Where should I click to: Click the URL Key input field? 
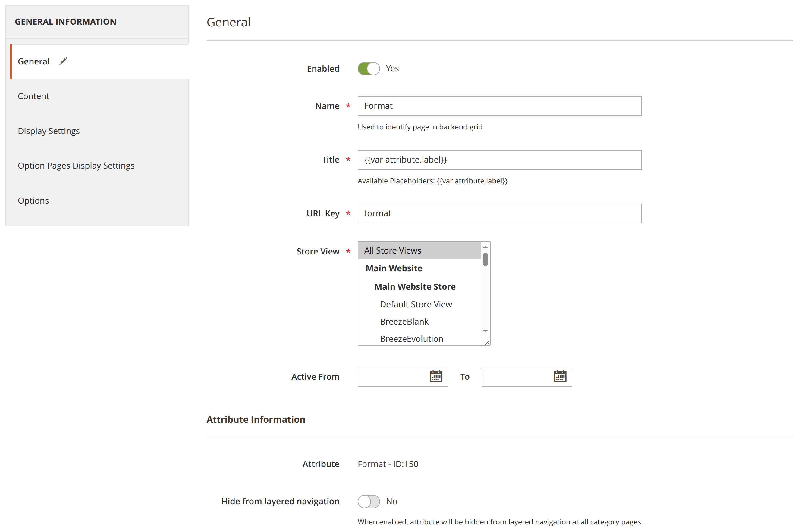point(499,213)
